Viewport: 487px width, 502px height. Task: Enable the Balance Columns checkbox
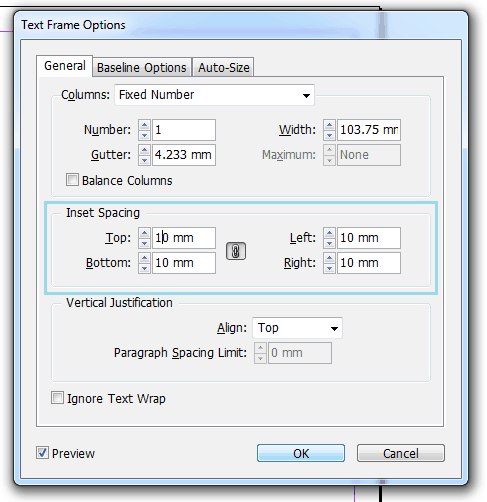pyautogui.click(x=72, y=180)
